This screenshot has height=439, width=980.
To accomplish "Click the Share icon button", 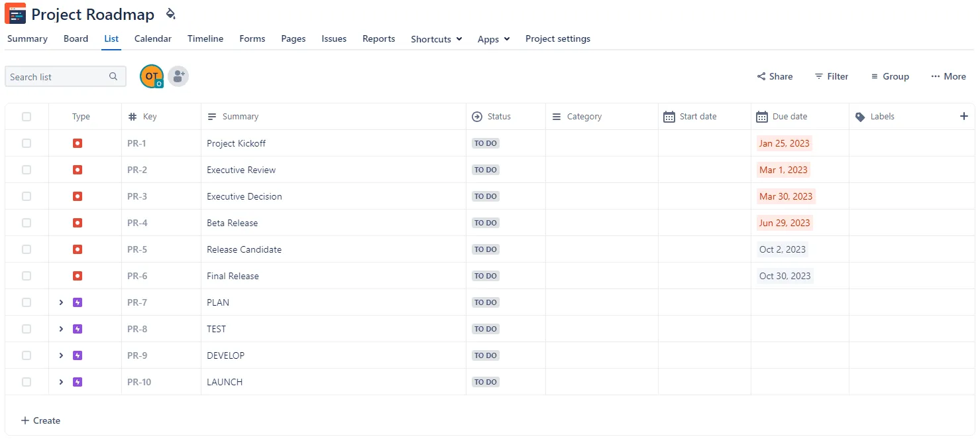I will point(775,76).
